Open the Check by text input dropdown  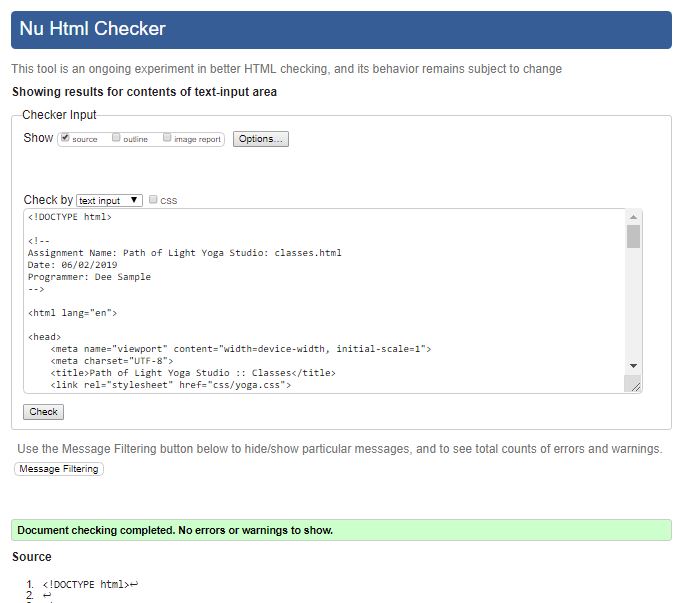109,201
